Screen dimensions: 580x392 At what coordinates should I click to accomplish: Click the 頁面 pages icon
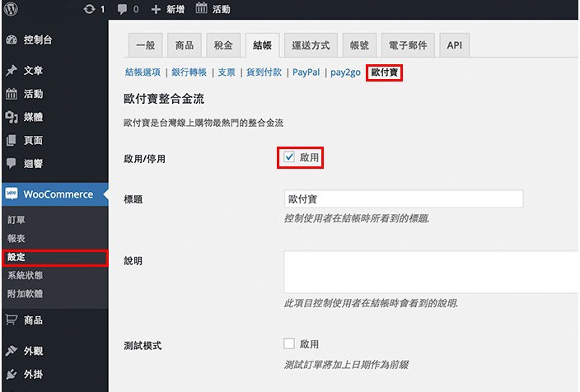(12, 141)
